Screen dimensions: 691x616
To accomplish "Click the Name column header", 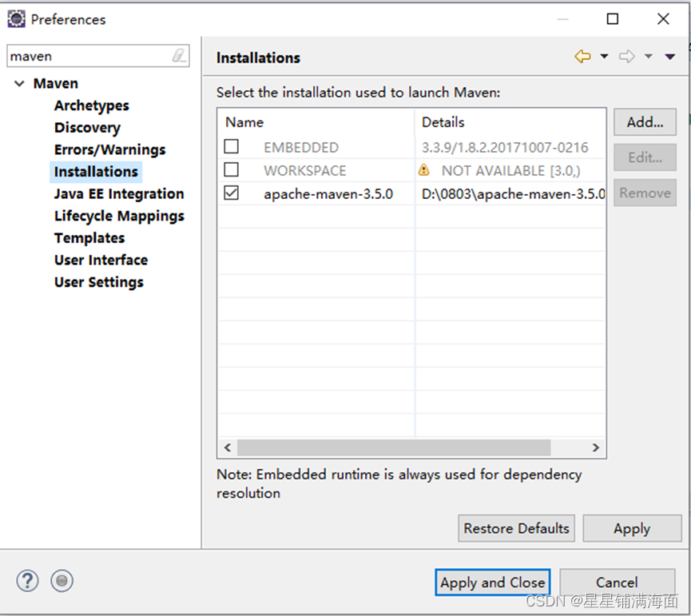I will (x=316, y=122).
